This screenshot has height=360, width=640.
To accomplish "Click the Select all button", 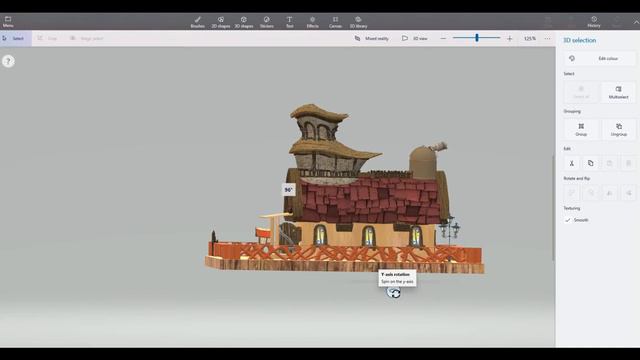I will (x=581, y=92).
